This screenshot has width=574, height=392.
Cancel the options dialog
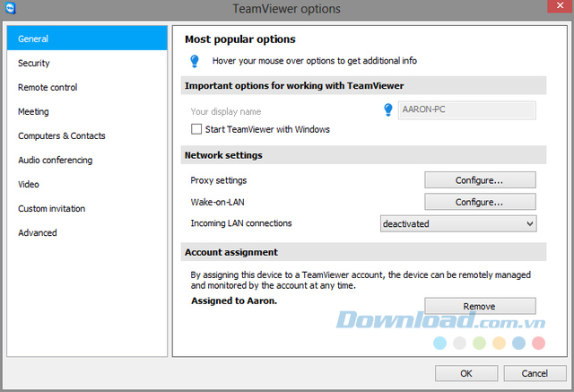(x=535, y=373)
